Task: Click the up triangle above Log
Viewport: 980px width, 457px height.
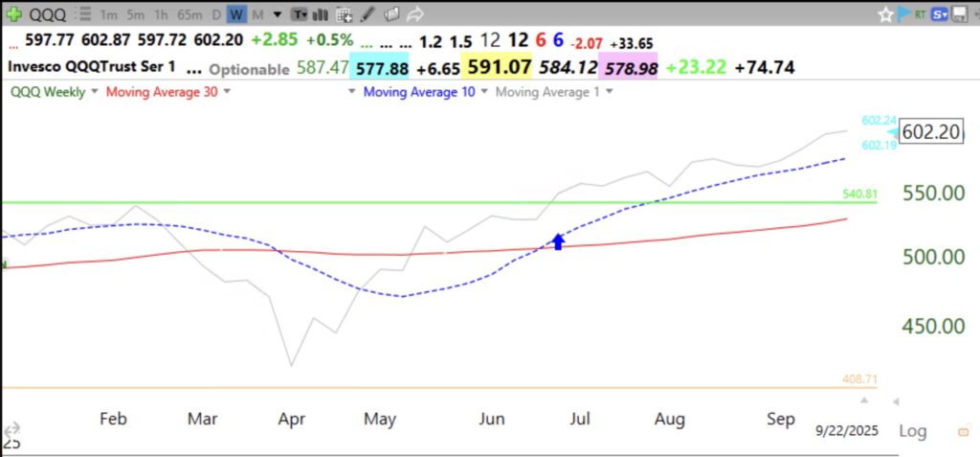Action: 864,400
